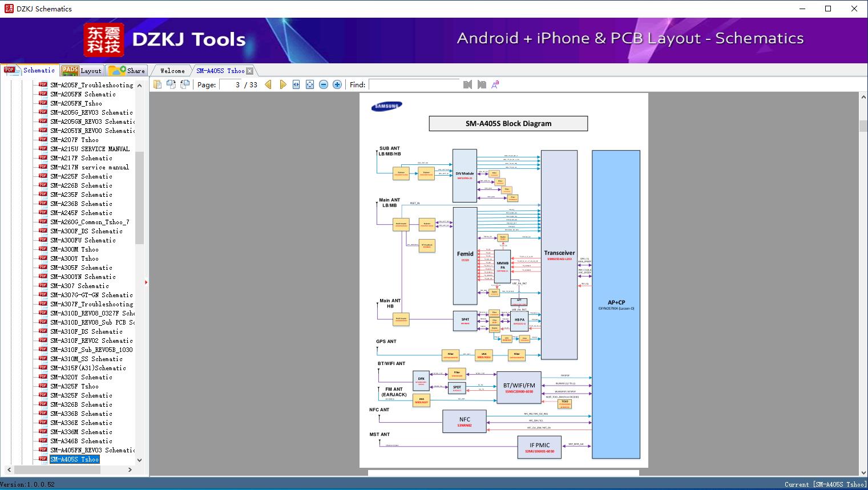The image size is (868, 490).
Task: Open SM-A207F Tshoo document
Action: (74, 140)
